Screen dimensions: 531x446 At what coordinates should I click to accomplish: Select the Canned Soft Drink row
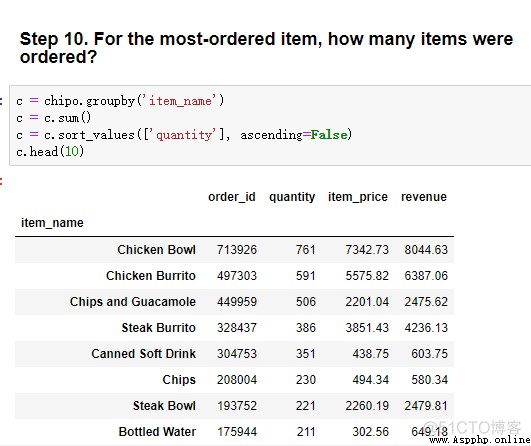coord(234,354)
